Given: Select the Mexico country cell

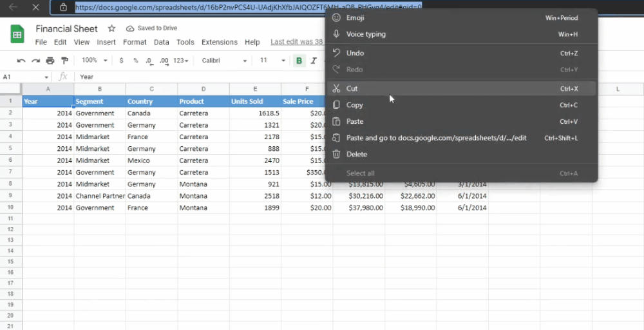Looking at the screenshot, I should coord(151,160).
